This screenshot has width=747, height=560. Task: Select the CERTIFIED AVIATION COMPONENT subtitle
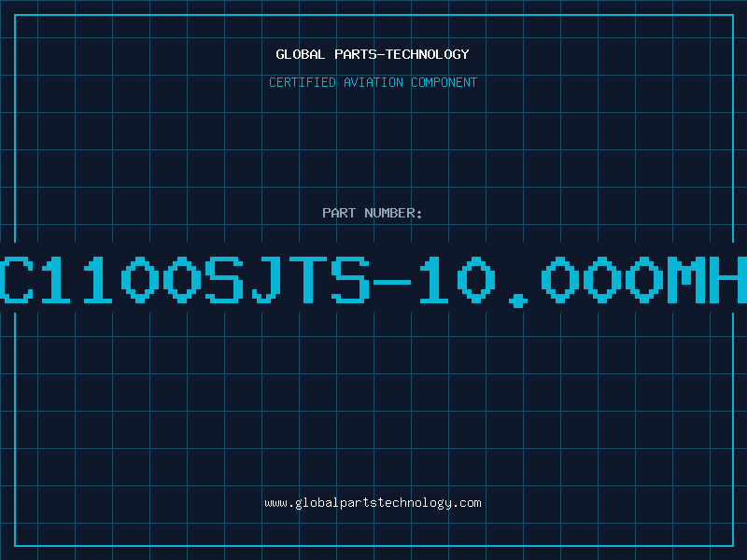click(373, 82)
